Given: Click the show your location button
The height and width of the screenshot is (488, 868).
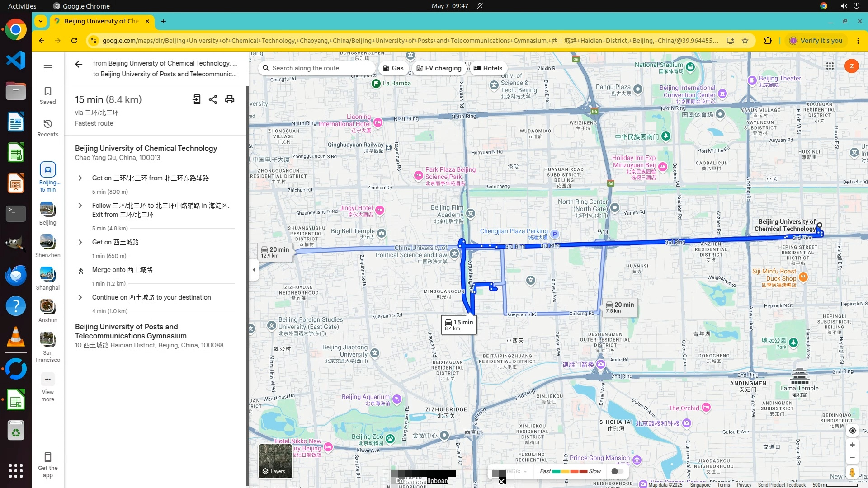Looking at the screenshot, I should (x=852, y=431).
